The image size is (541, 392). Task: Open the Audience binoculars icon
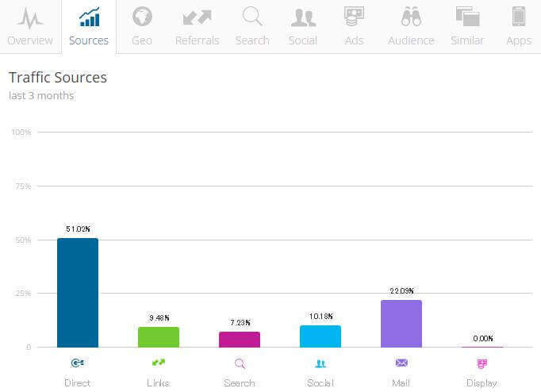pyautogui.click(x=411, y=17)
